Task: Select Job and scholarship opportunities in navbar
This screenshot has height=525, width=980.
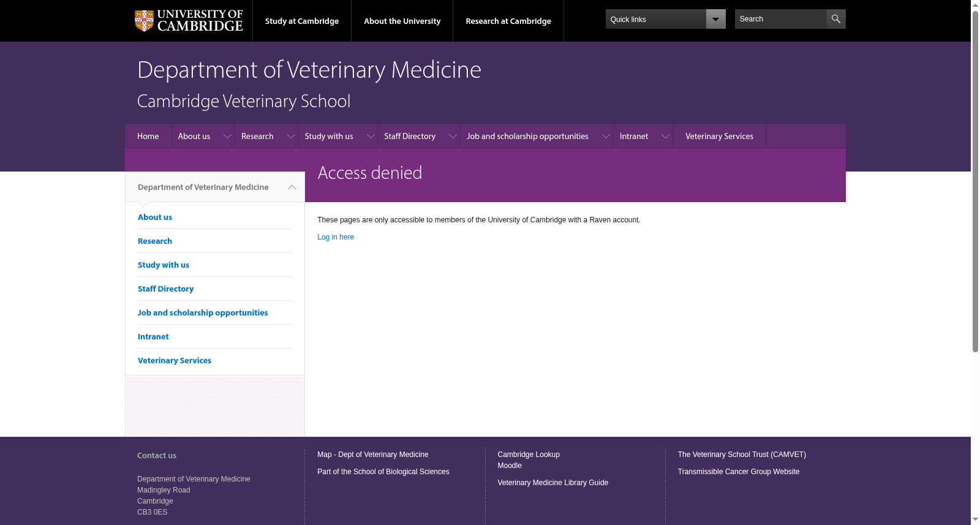Action: click(x=527, y=136)
